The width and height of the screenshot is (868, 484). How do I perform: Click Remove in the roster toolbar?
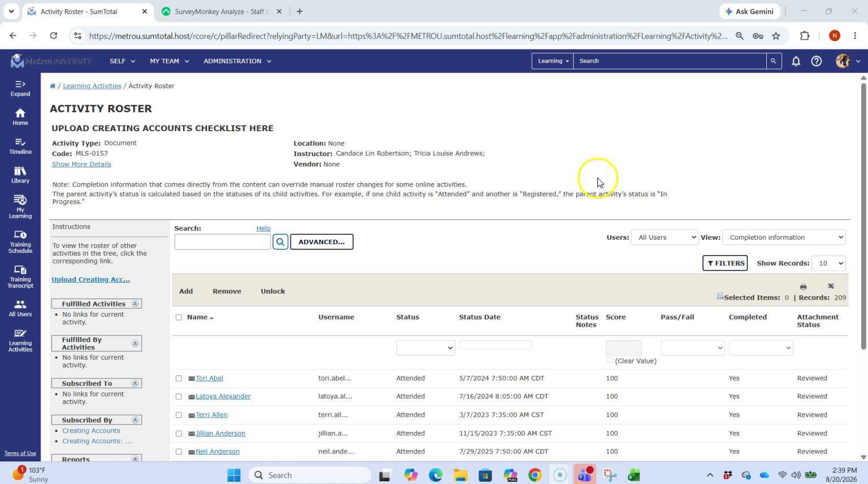pyautogui.click(x=227, y=291)
